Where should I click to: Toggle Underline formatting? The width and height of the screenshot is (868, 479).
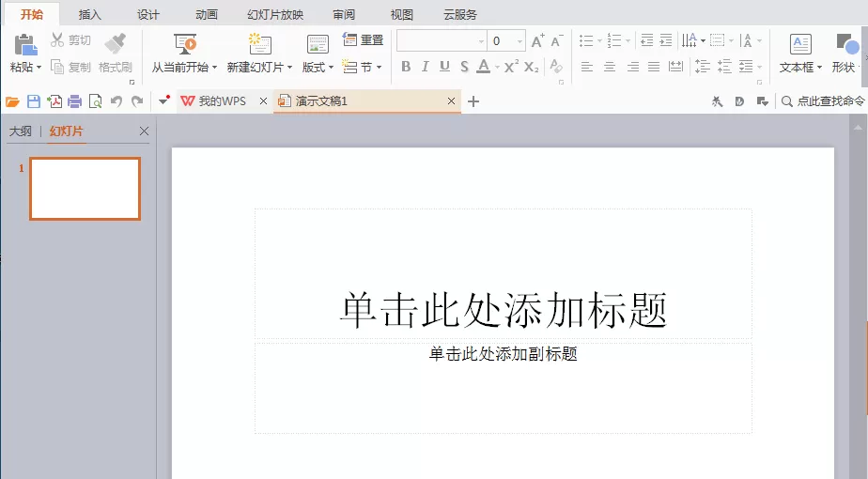coord(444,67)
